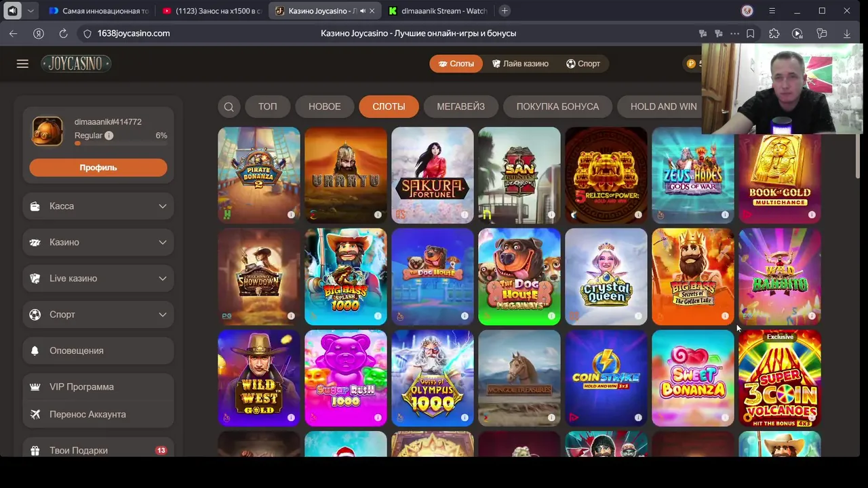Click the Yandex home icon in toolbar

[x=39, y=33]
